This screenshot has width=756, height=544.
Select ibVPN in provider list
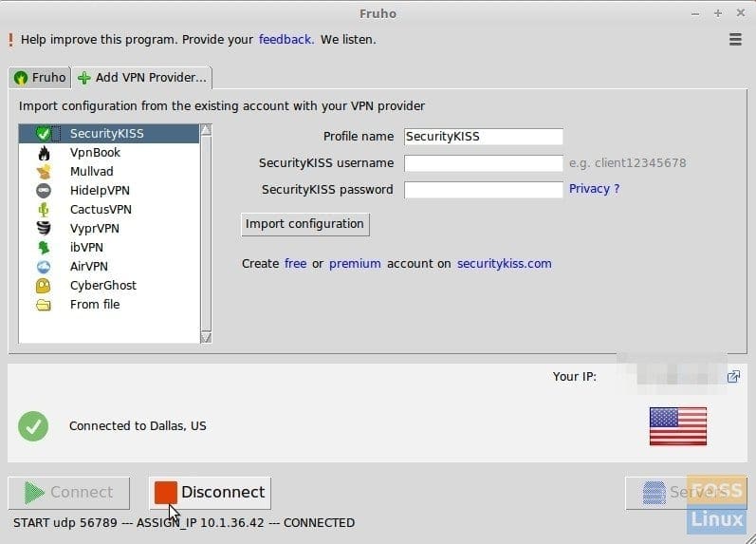(x=109, y=247)
